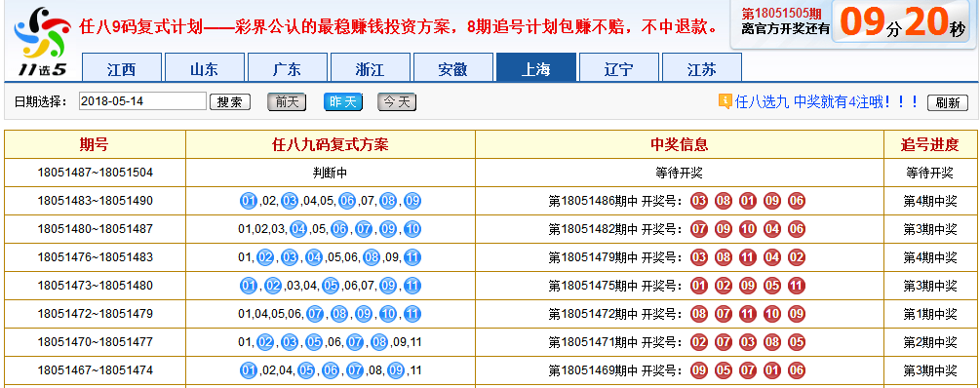Click the 前天 button

[287, 101]
